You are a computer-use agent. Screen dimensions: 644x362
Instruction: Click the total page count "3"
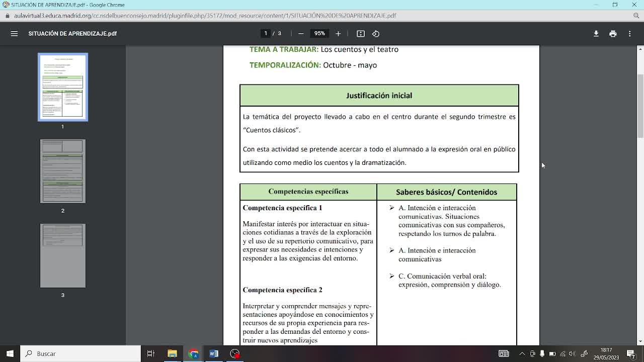[280, 34]
